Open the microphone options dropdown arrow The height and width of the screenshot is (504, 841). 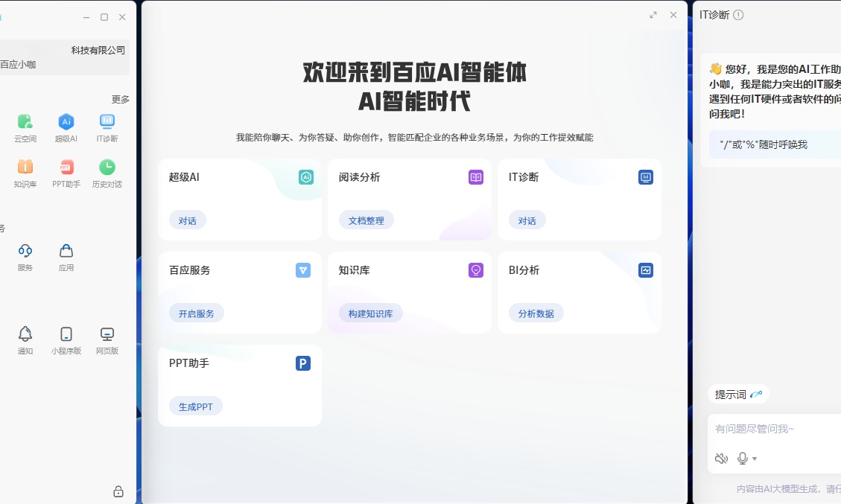coord(754,459)
